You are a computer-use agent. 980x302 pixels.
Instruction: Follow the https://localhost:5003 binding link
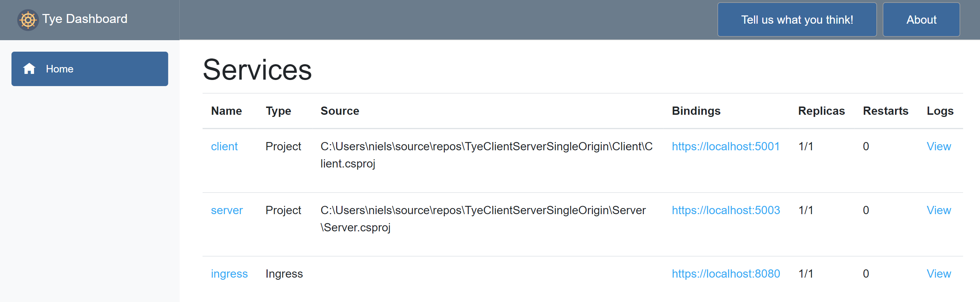click(x=725, y=210)
